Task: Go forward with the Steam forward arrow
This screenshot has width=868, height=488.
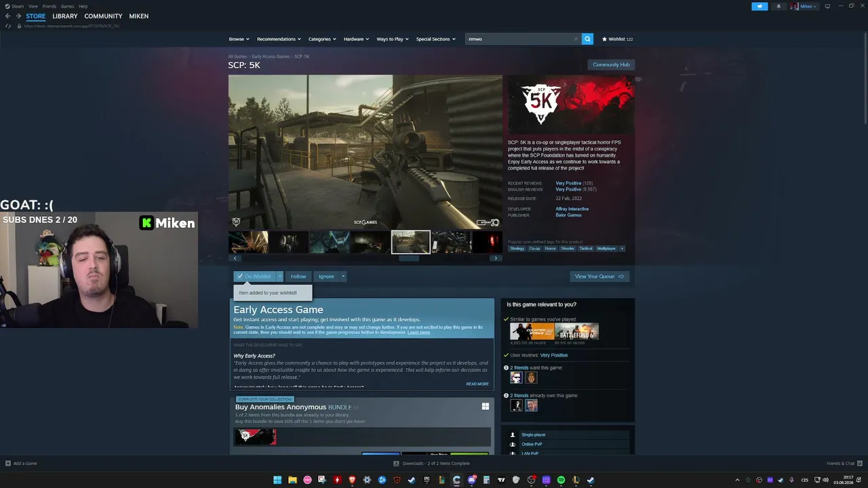Action: click(18, 16)
